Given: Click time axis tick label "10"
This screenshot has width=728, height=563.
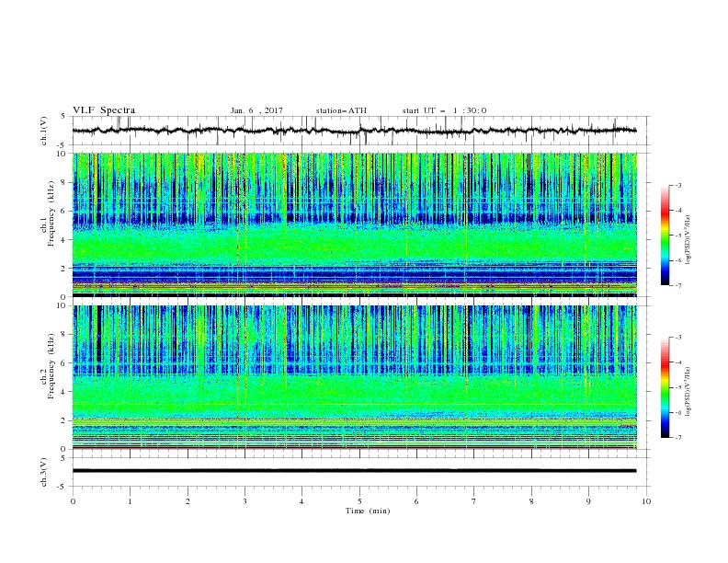Looking at the screenshot, I should tap(646, 501).
